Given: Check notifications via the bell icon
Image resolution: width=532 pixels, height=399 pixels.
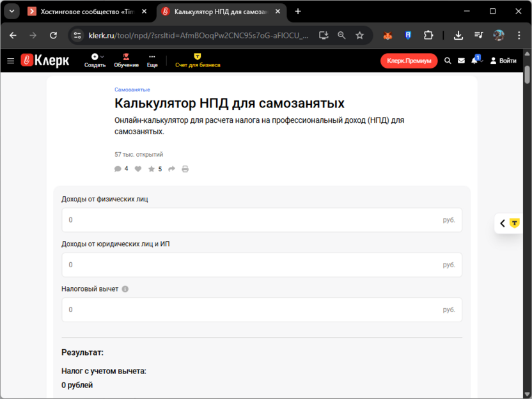Looking at the screenshot, I should 476,60.
